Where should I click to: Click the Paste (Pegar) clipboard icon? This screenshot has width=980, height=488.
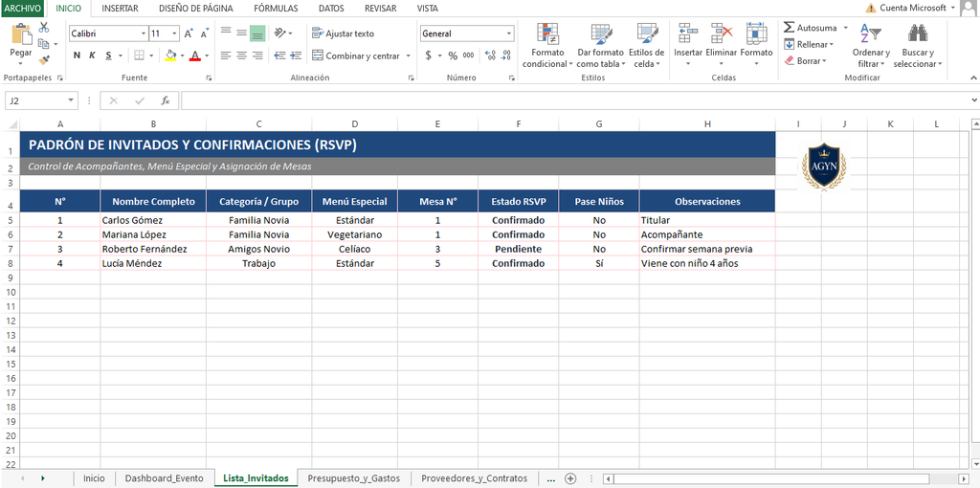21,34
